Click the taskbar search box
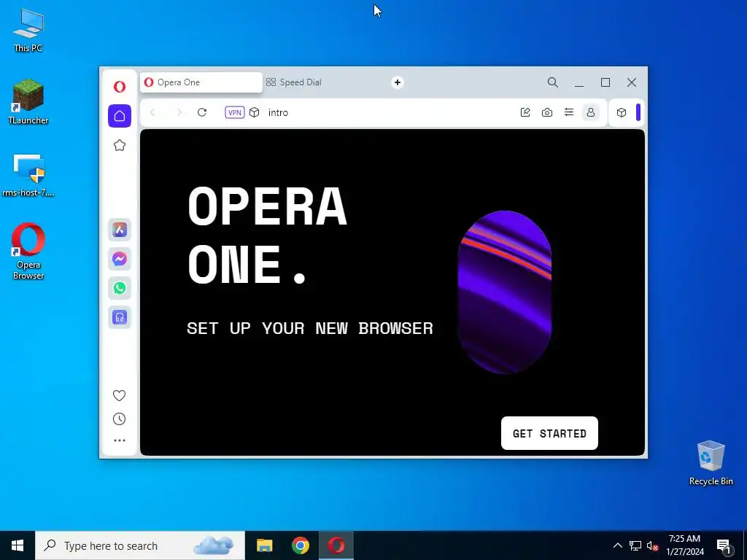Screen dimensions: 747x560 (140, 545)
